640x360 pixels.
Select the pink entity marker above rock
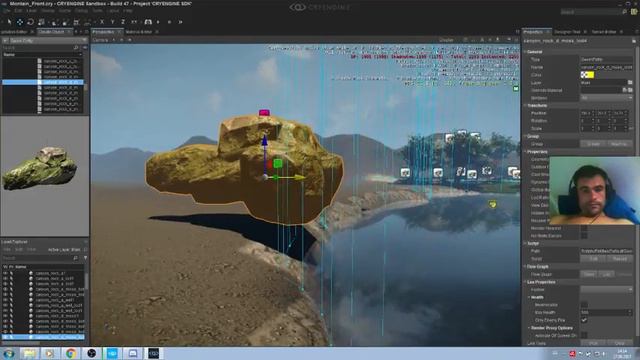(x=264, y=112)
